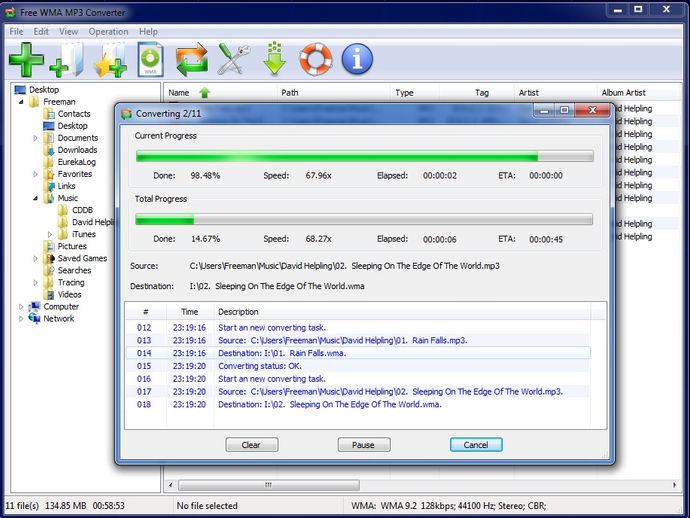
Task: Expand the Network node
Action: coord(21,319)
